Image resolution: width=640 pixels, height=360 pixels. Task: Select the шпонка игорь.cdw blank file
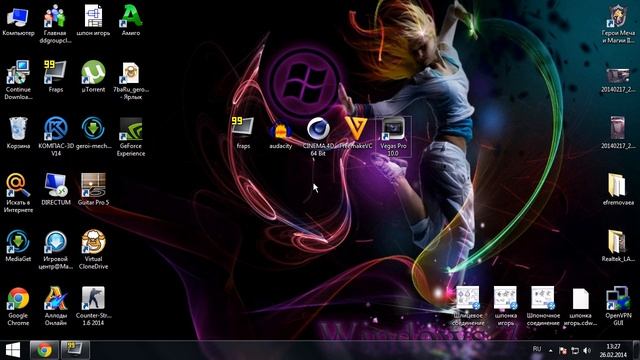(x=580, y=306)
